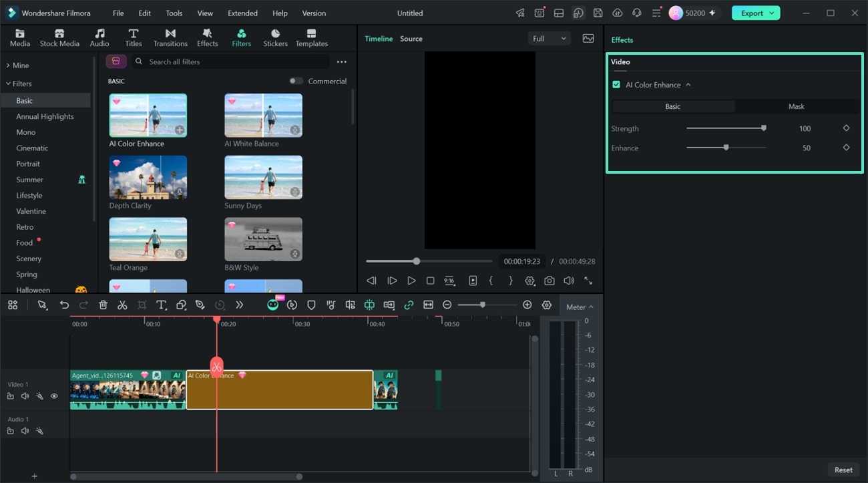This screenshot has height=483, width=868.
Task: Click the Reset button
Action: [843, 470]
